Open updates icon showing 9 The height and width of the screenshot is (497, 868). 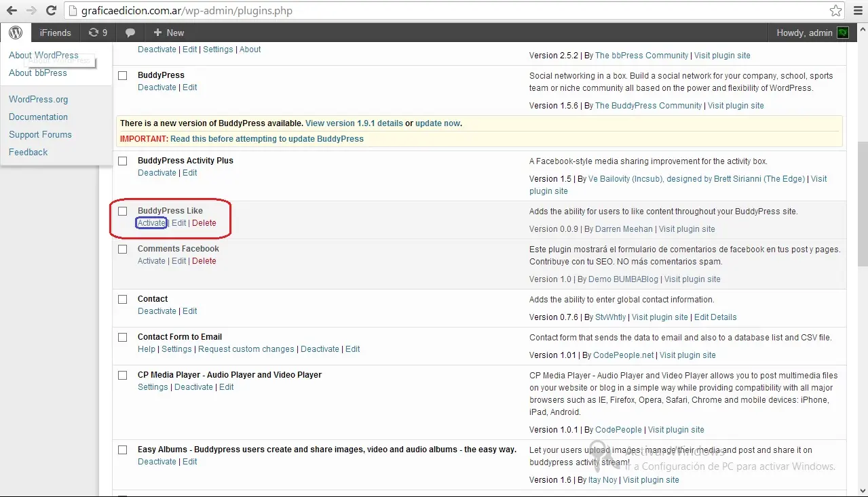tap(98, 33)
